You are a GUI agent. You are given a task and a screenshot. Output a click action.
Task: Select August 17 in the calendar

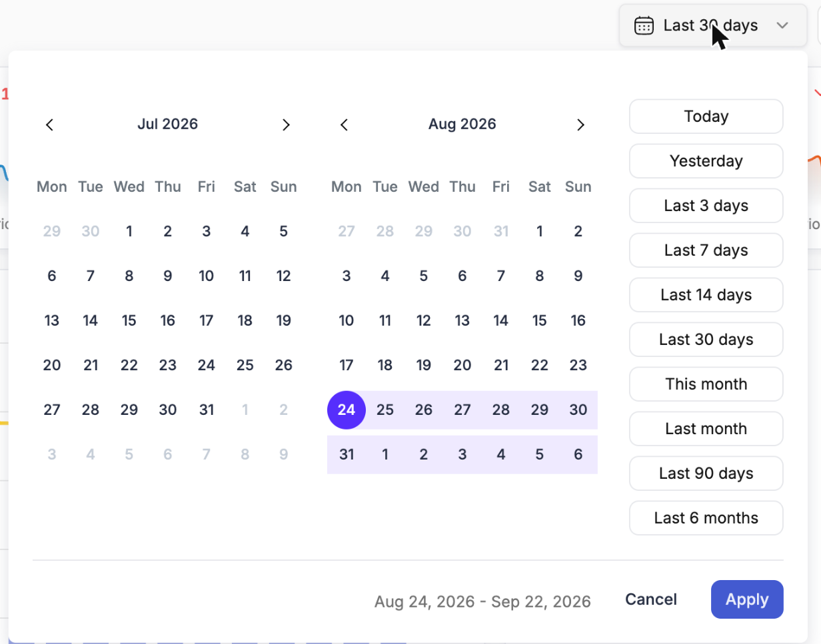tap(347, 365)
